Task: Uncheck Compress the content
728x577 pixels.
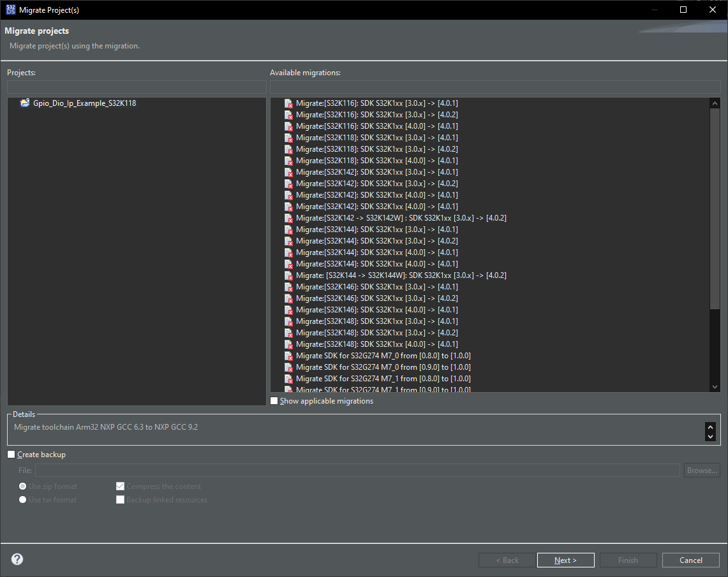Action: click(120, 486)
